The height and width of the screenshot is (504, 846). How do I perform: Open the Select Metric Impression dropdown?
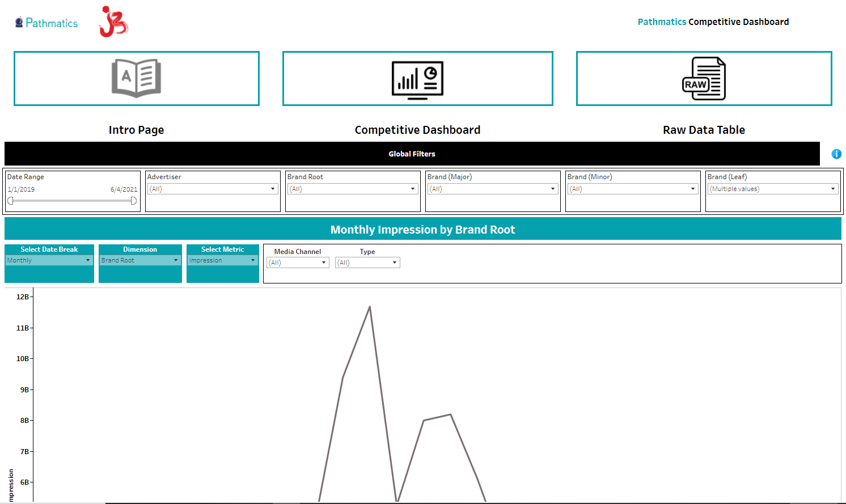click(223, 260)
